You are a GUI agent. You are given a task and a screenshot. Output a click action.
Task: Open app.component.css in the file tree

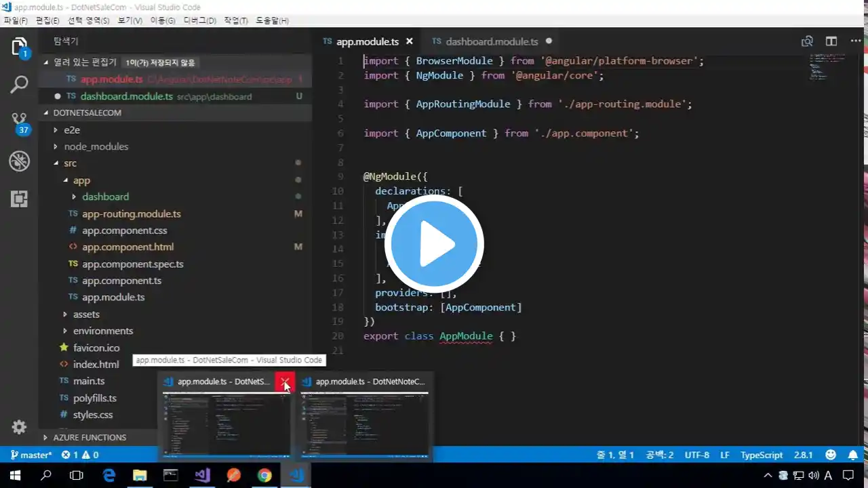[124, 230]
